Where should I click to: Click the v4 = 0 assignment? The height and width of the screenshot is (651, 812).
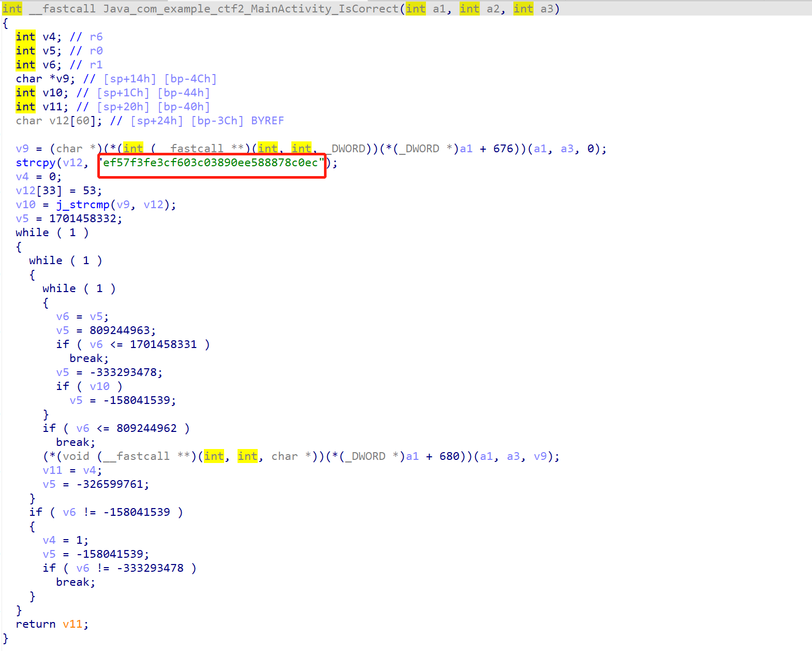[x=38, y=177]
